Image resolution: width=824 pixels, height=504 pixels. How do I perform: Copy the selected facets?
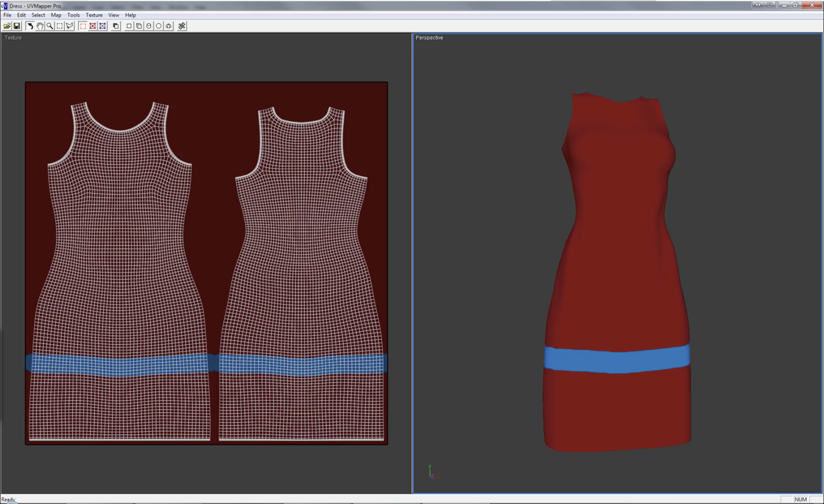point(115,26)
